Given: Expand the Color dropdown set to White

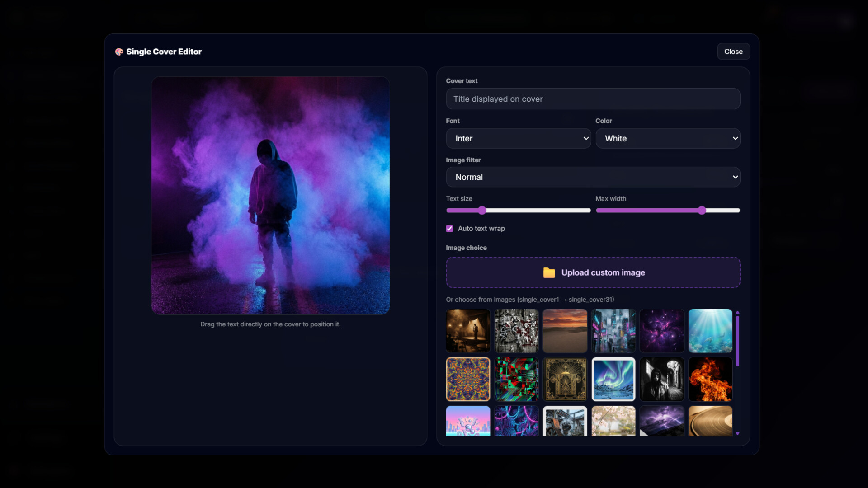Looking at the screenshot, I should click(x=667, y=138).
